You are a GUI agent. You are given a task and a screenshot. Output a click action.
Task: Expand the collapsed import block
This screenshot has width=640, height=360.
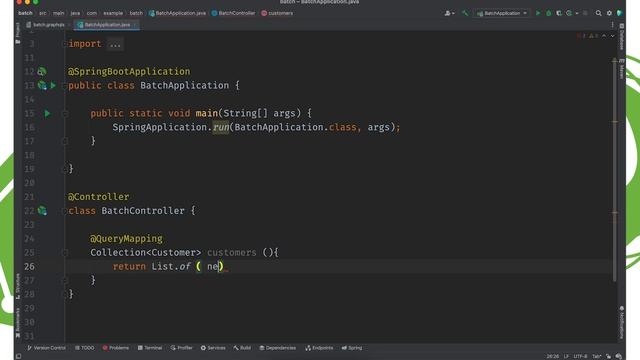point(64,44)
